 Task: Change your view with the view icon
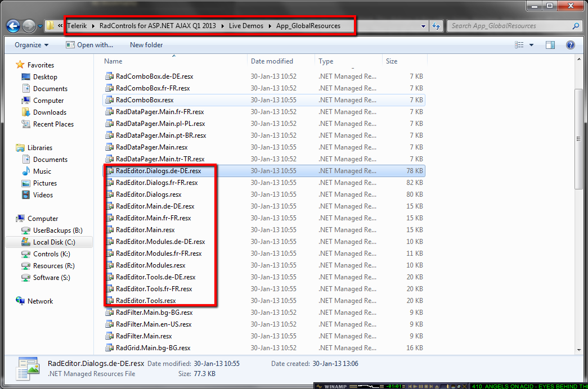click(519, 45)
